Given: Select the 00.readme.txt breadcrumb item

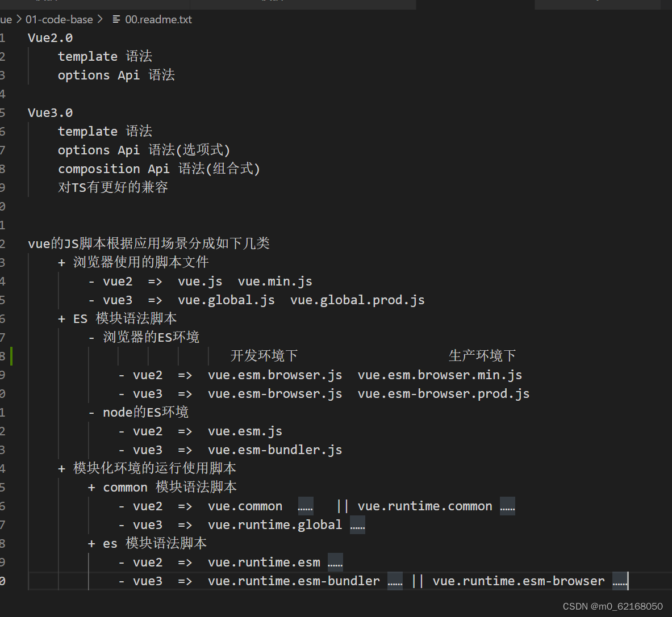Looking at the screenshot, I should (x=158, y=19).
